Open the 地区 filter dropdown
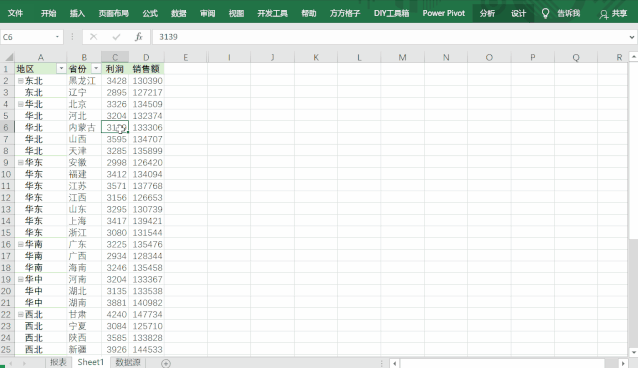Image resolution: width=638 pixels, height=368 pixels. click(x=61, y=68)
